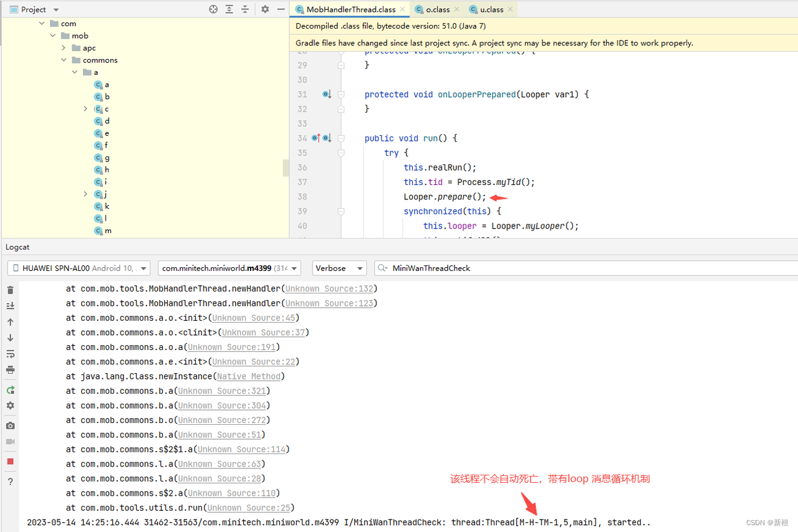
Task: Click the Print icon in Logcat
Action: pos(10,369)
